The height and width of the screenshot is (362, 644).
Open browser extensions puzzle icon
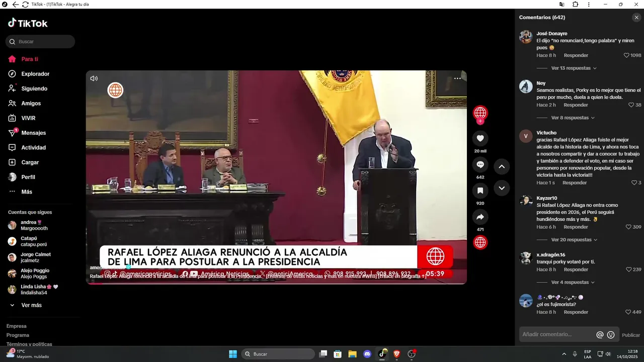tap(576, 5)
